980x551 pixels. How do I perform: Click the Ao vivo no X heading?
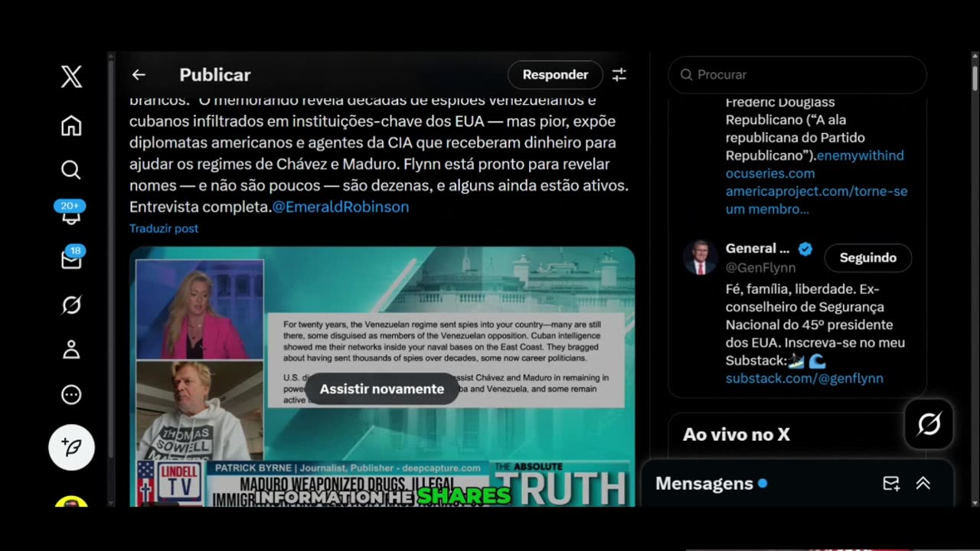click(737, 435)
